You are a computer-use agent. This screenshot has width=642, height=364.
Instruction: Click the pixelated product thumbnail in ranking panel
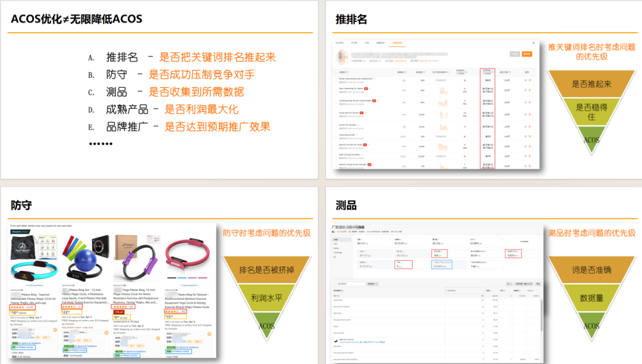click(342, 57)
